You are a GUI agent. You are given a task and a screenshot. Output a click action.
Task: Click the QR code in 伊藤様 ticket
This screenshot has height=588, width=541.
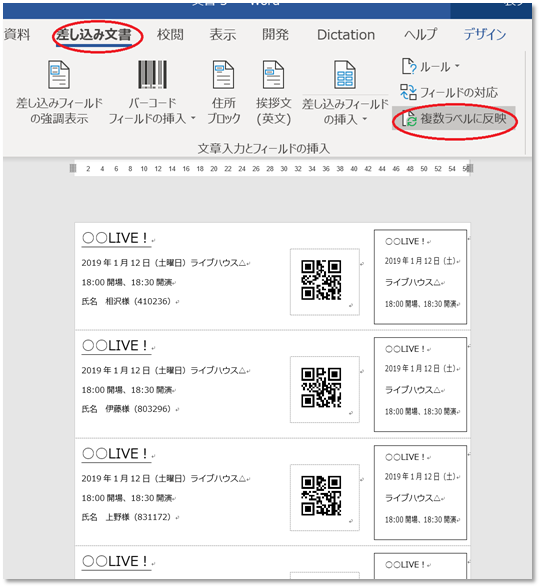[x=322, y=388]
